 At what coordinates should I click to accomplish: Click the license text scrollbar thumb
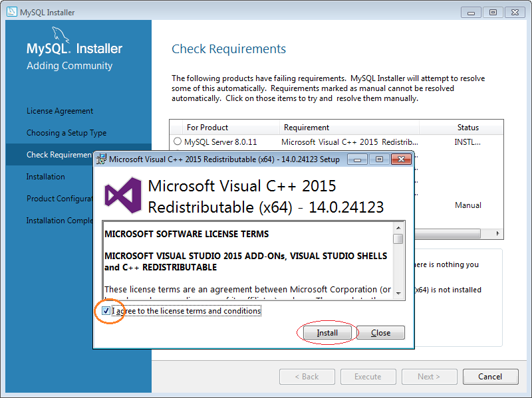point(398,239)
